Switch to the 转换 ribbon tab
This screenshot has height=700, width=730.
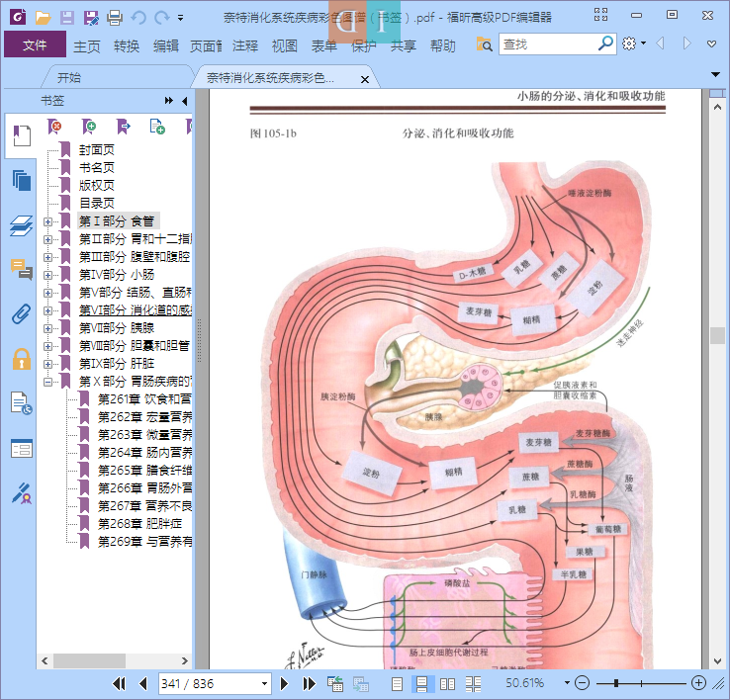pyautogui.click(x=127, y=46)
